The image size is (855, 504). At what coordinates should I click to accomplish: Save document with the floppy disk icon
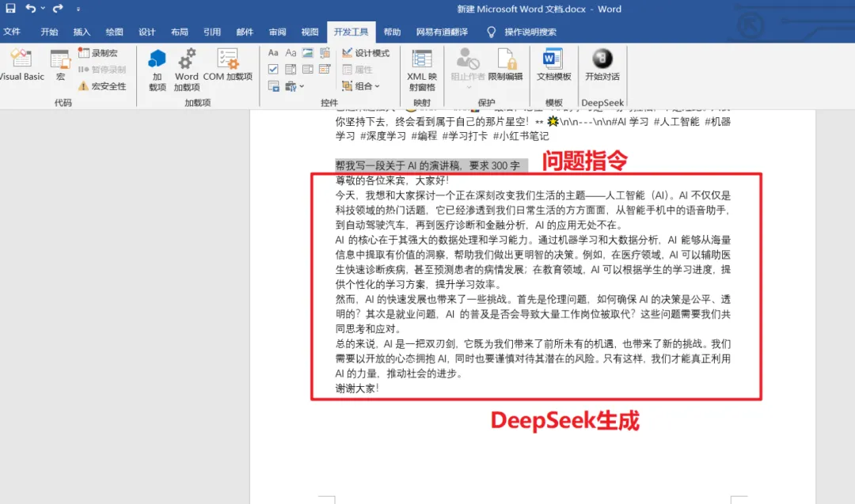coord(10,8)
